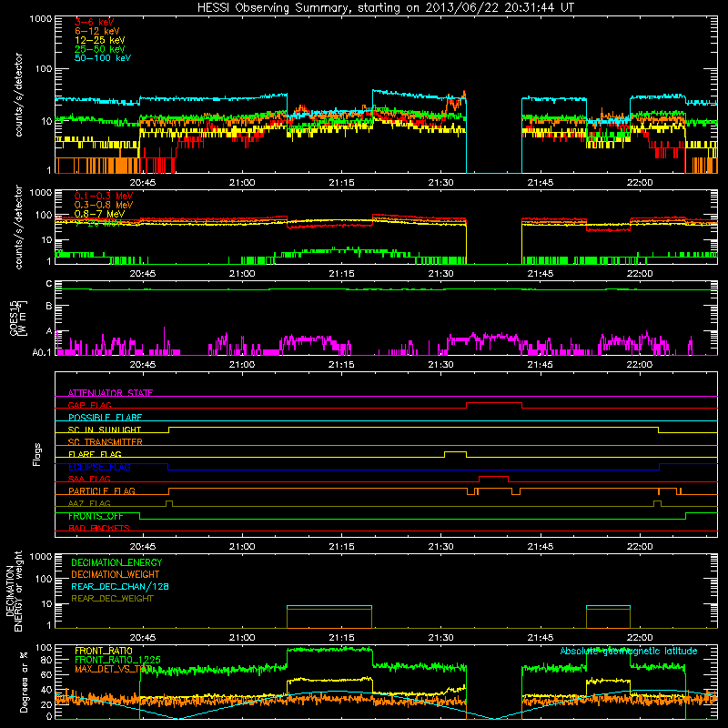
Task: Click the SAA_FLAG label
Action: (89, 479)
